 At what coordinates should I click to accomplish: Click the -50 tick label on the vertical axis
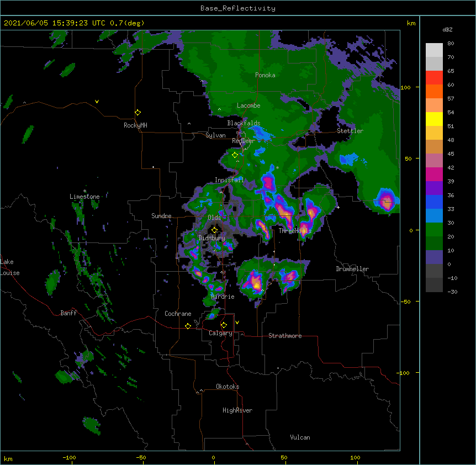(x=405, y=302)
